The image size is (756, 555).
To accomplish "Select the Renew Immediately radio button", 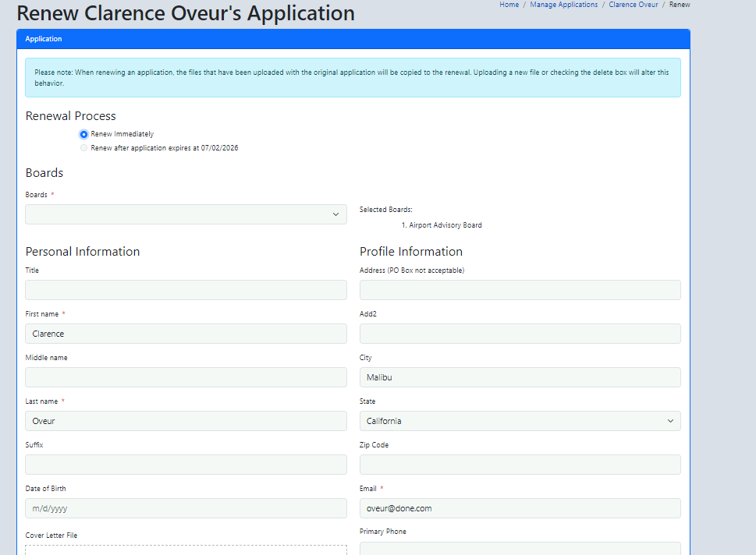I will pyautogui.click(x=84, y=134).
